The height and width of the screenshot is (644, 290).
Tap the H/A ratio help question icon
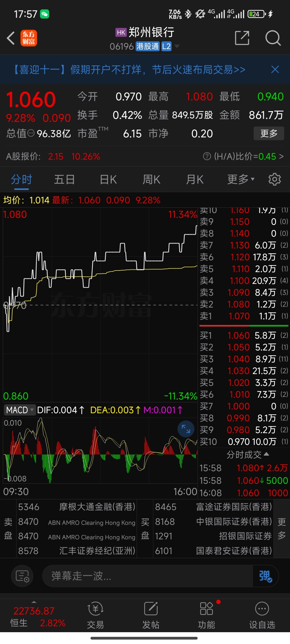207,156
